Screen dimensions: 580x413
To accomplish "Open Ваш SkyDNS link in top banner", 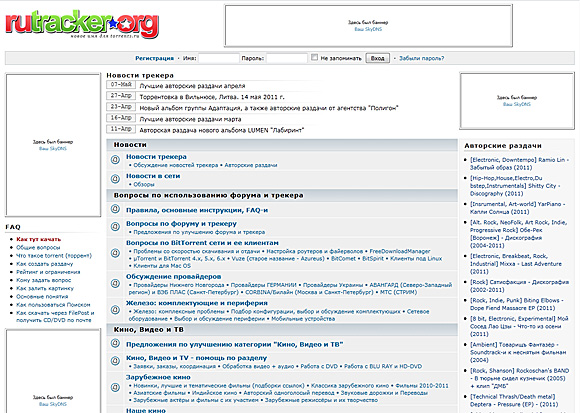I will click(x=368, y=29).
